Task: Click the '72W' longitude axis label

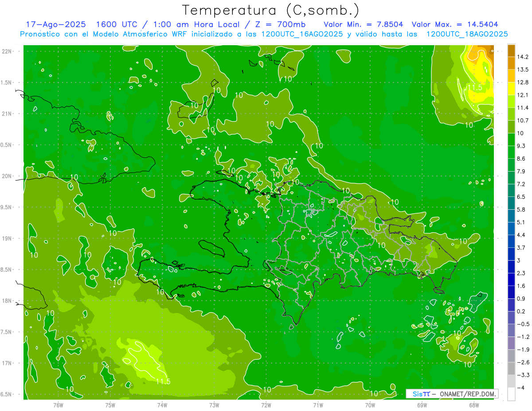Action: click(x=266, y=405)
